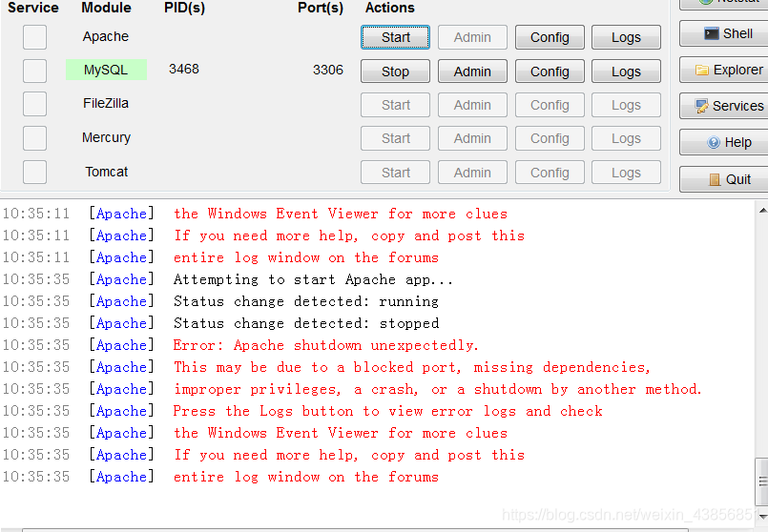Toggle the MySQL service checkbox
Image resolution: width=768 pixels, height=532 pixels.
[x=34, y=71]
